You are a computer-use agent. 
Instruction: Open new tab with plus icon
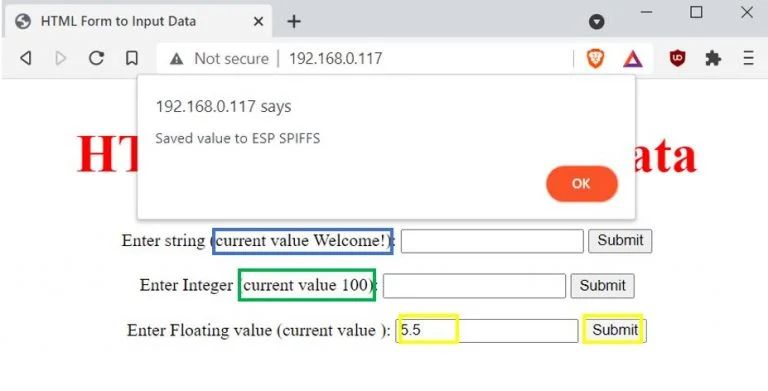pos(293,21)
